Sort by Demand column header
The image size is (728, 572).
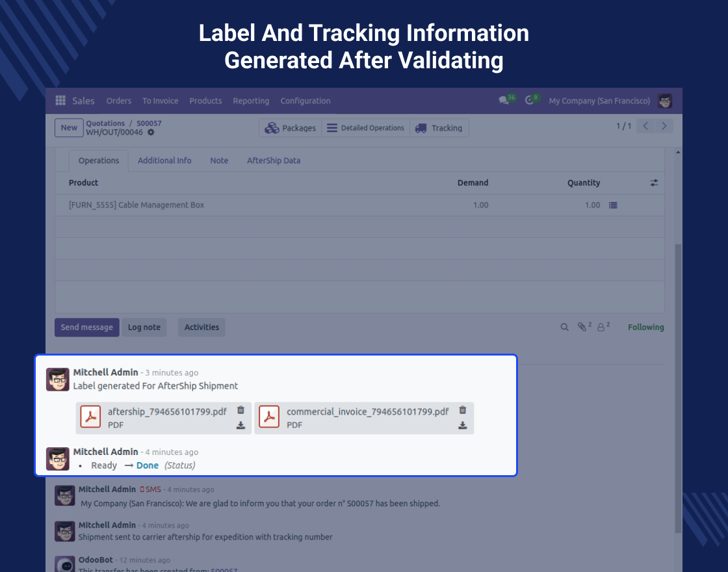(x=473, y=183)
